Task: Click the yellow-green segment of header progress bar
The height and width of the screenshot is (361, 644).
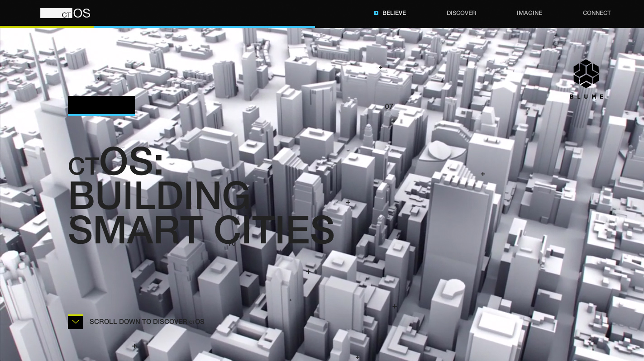Action: [x=47, y=27]
